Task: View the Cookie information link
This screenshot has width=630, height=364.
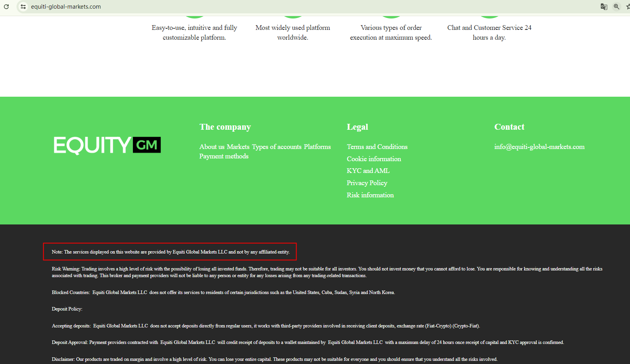Action: pyautogui.click(x=374, y=159)
